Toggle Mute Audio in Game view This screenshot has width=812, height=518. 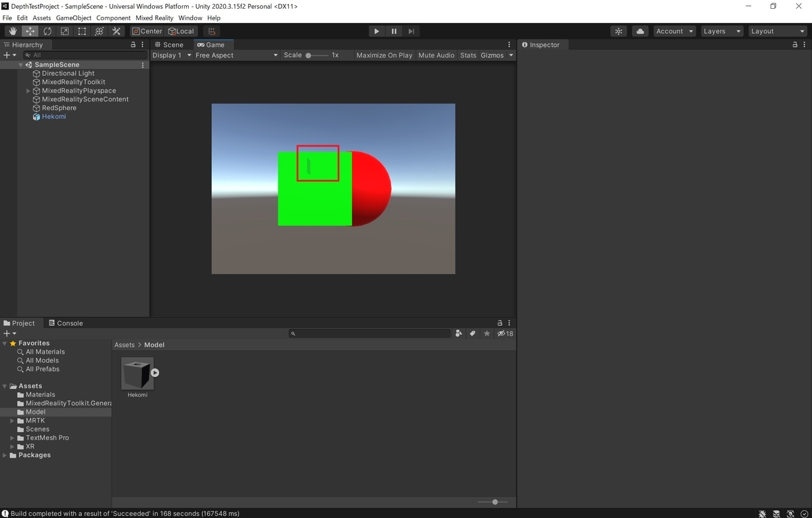[x=436, y=55]
